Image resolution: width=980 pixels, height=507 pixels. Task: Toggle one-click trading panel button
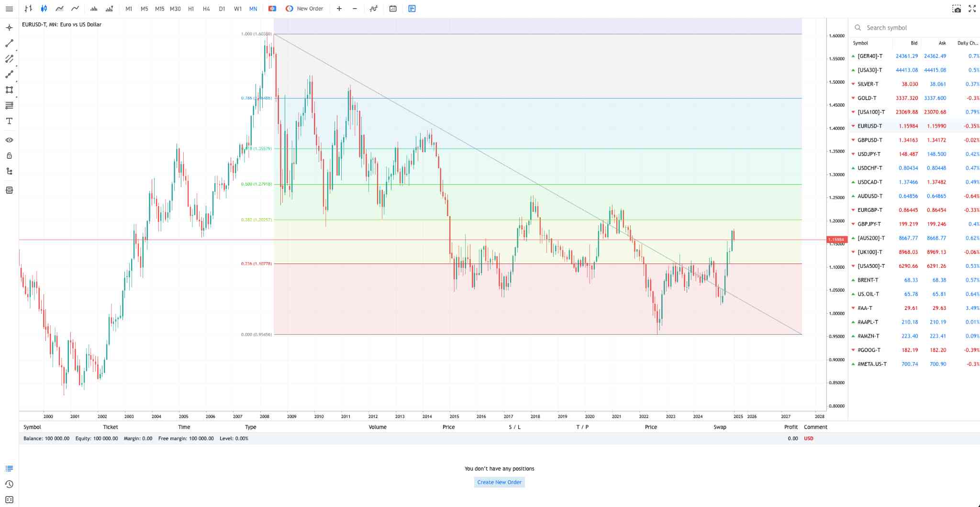(x=272, y=9)
